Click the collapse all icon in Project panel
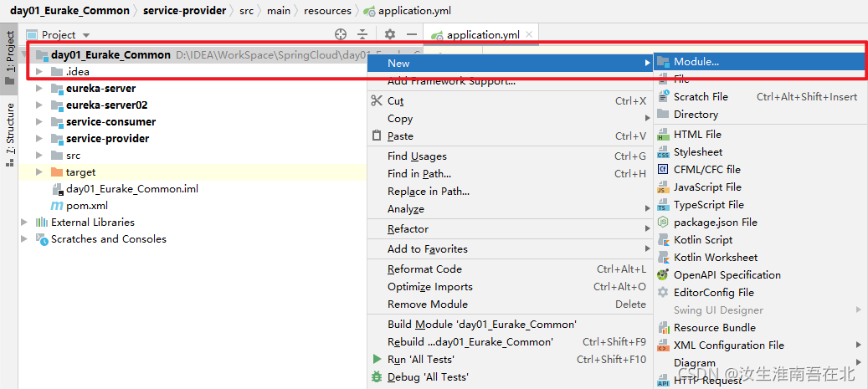 (362, 34)
